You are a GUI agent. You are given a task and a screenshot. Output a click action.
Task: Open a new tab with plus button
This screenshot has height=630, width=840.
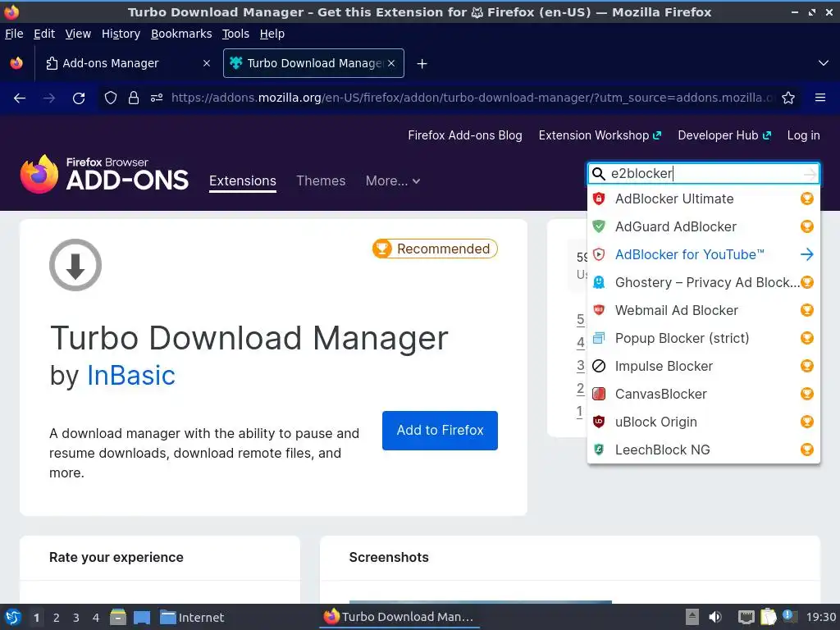tap(422, 64)
